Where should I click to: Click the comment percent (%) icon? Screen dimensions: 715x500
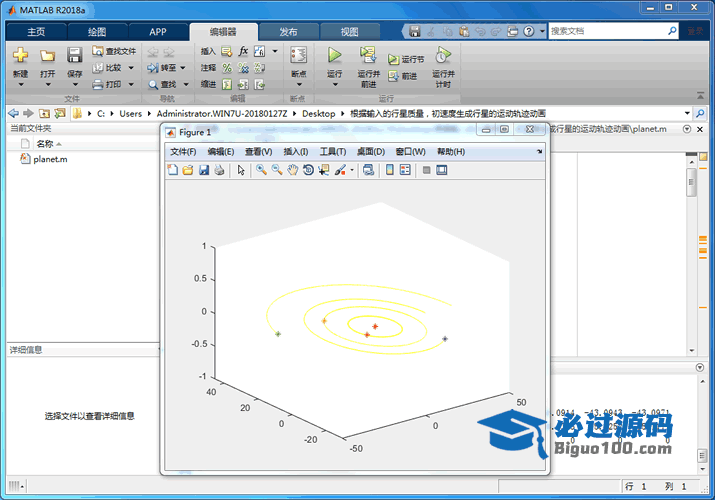227,68
